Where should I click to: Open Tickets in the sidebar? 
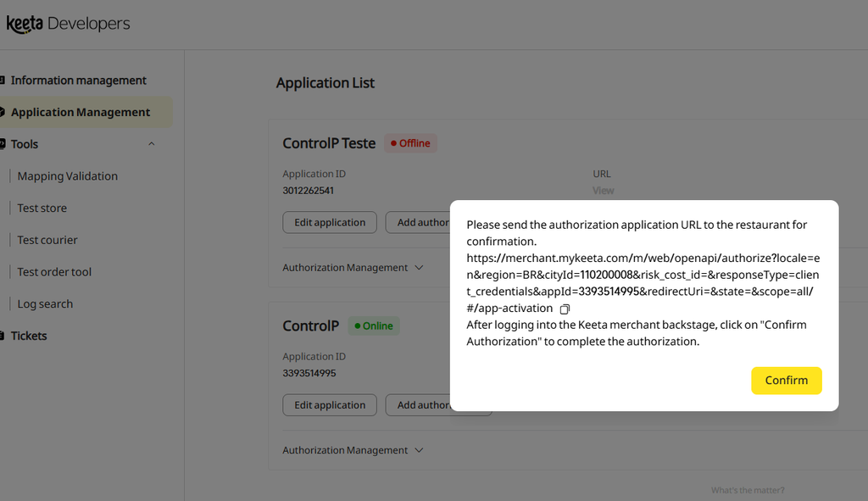click(x=29, y=336)
